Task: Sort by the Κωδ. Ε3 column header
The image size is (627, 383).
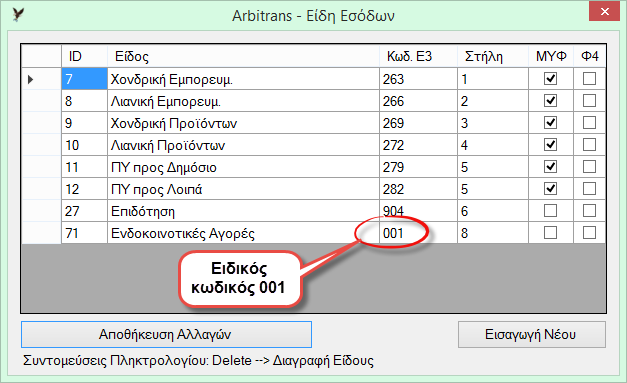Action: [418, 56]
